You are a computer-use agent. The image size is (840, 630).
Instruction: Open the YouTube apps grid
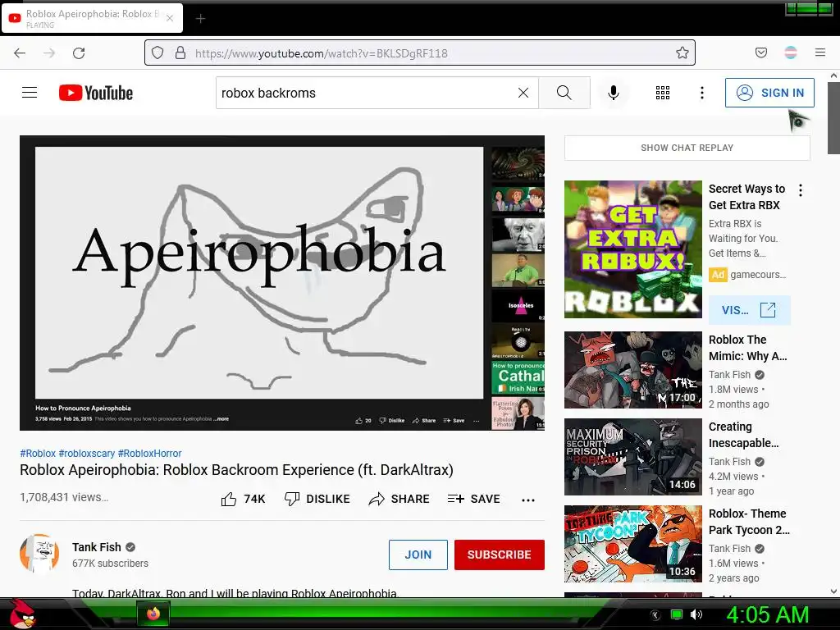663,93
